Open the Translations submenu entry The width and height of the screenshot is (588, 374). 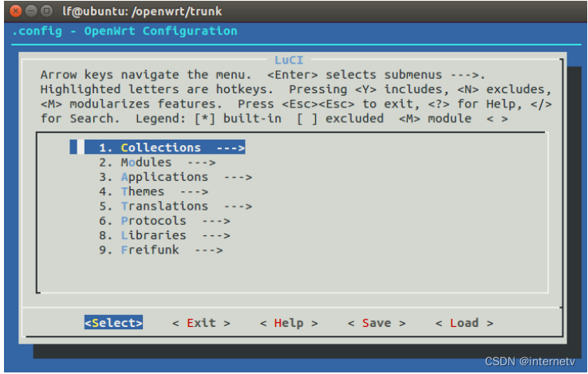tap(176, 206)
